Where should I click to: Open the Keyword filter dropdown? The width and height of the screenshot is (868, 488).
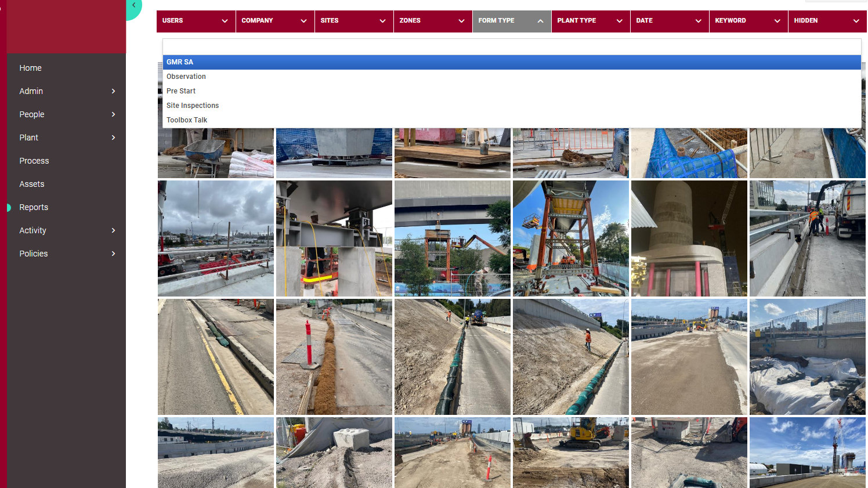point(748,21)
